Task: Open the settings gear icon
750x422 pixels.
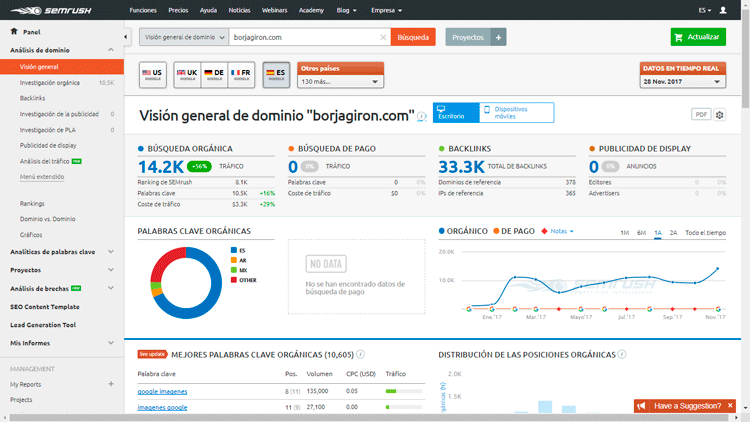Action: pyautogui.click(x=719, y=115)
